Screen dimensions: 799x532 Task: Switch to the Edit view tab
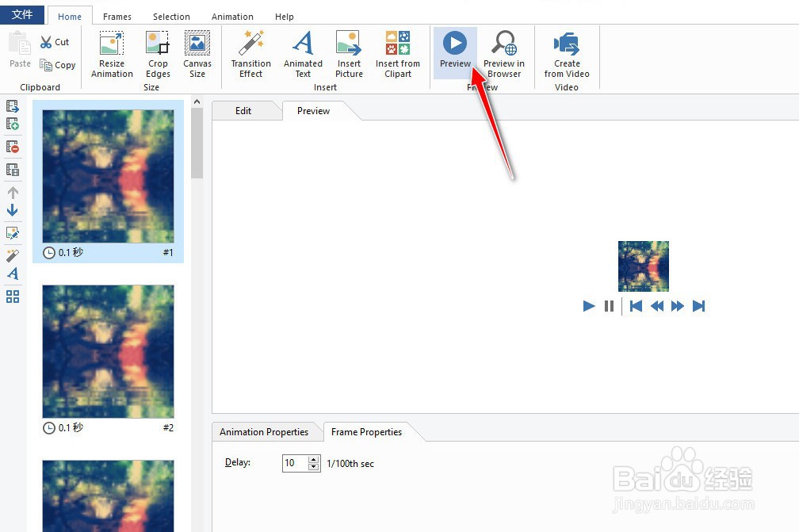tap(243, 110)
